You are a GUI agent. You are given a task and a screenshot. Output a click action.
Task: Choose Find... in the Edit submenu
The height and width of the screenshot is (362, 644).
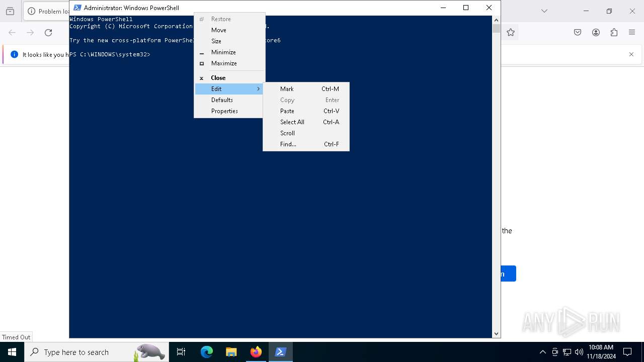(x=306, y=144)
